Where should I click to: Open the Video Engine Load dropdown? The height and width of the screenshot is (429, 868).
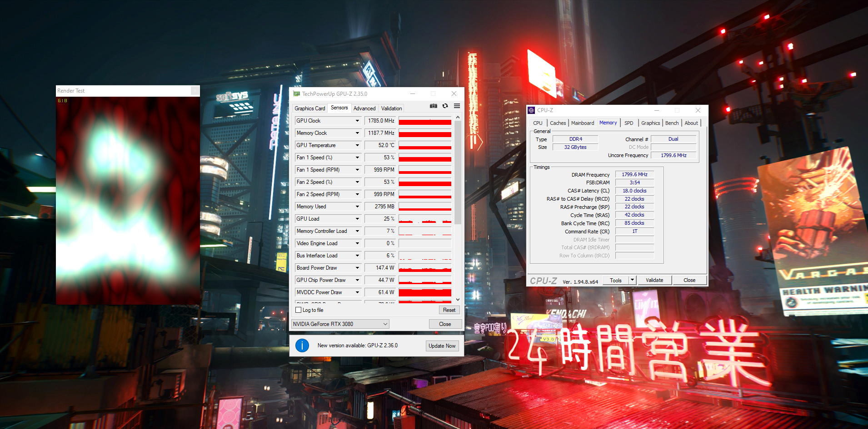tap(357, 243)
